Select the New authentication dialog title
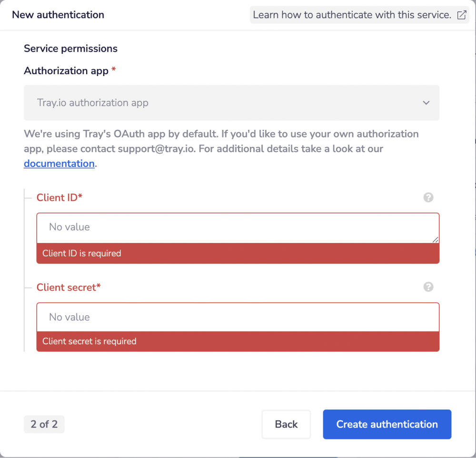 click(58, 15)
